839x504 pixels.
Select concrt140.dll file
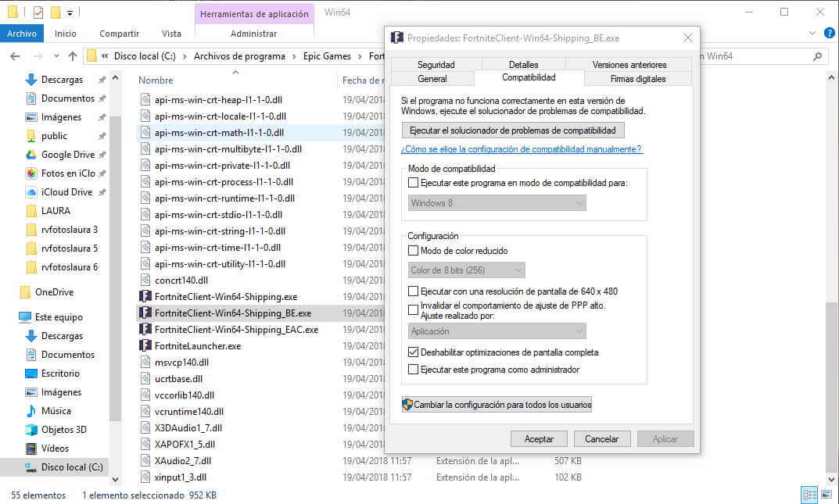click(181, 280)
